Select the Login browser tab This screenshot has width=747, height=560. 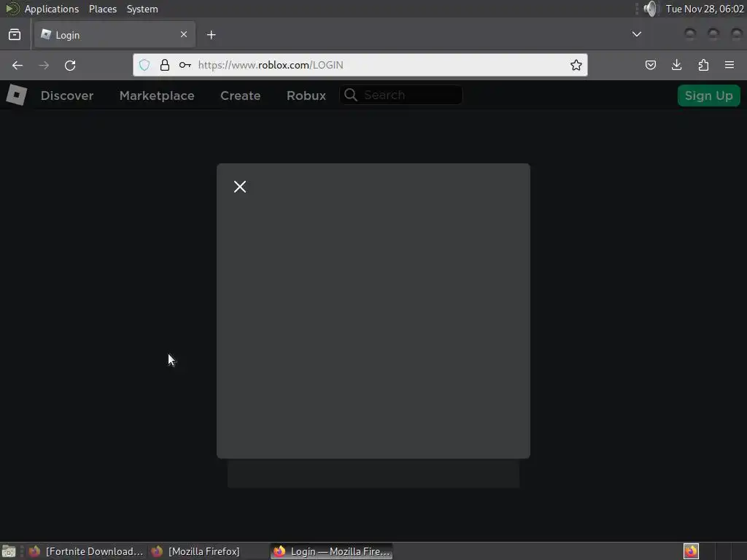[x=115, y=34]
